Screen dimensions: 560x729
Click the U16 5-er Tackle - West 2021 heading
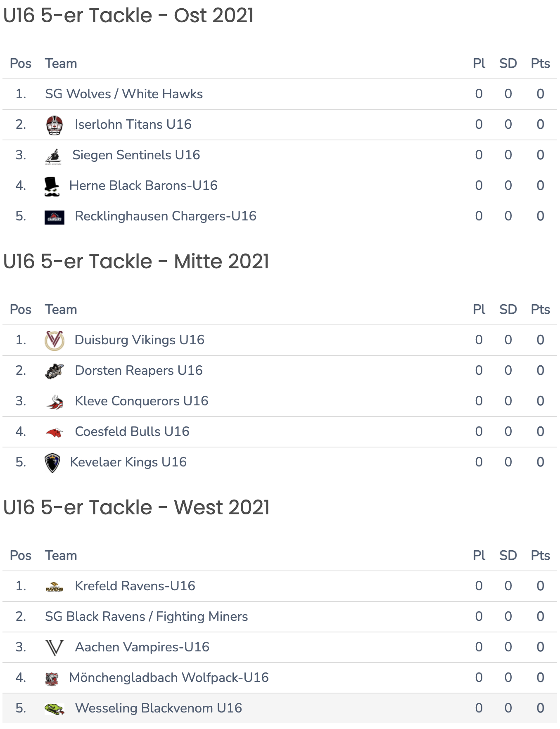pos(136,507)
